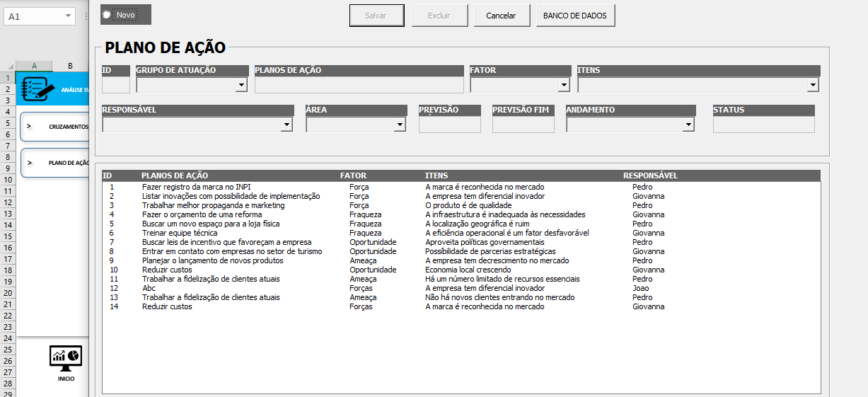Select row 'Buscar leis de incentivo que favoreçam a empresa'
Viewport: 868px width, 397px height.
pyautogui.click(x=461, y=242)
